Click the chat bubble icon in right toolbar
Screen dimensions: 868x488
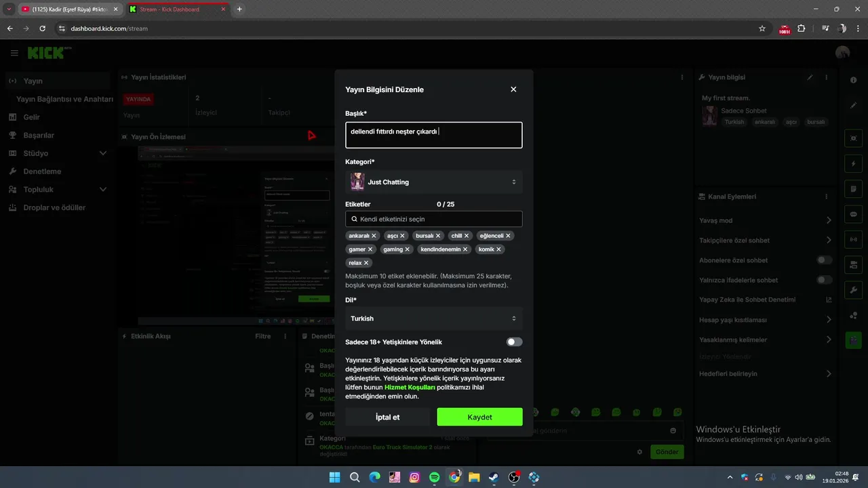point(853,214)
